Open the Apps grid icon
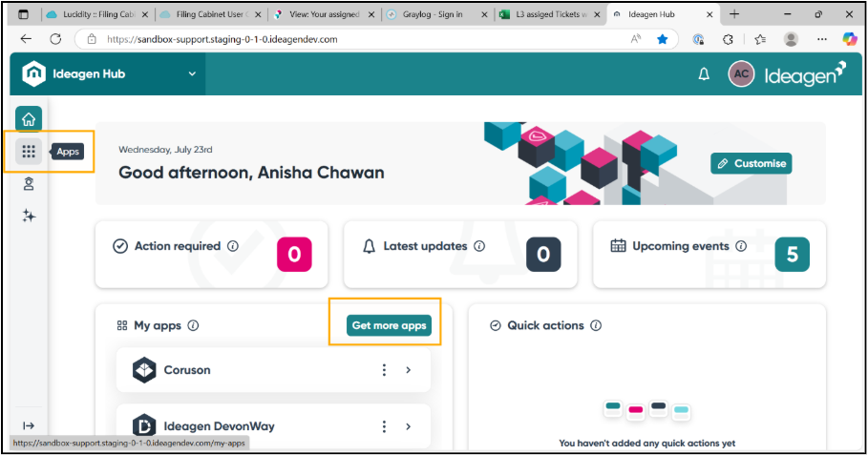This screenshot has width=868, height=455. point(29,152)
